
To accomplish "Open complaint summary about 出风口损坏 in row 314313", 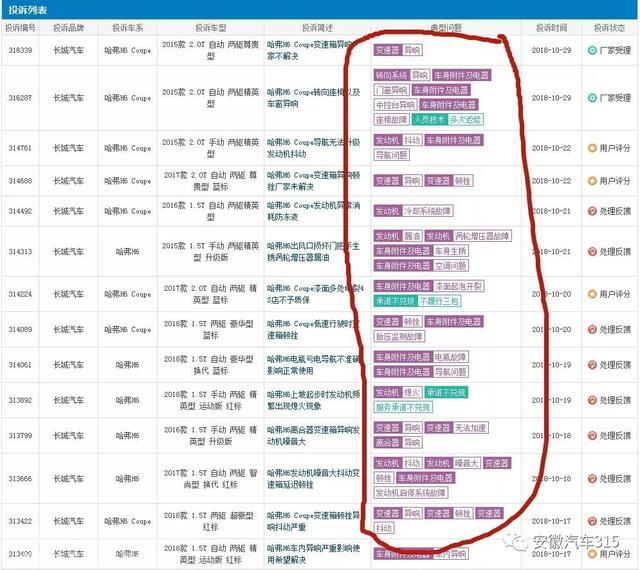I will coord(313,252).
